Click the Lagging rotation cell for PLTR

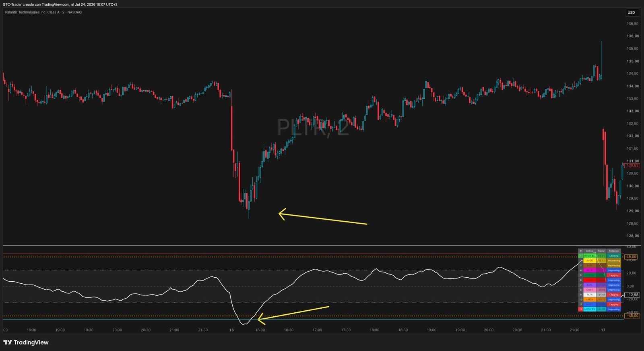(x=614, y=295)
